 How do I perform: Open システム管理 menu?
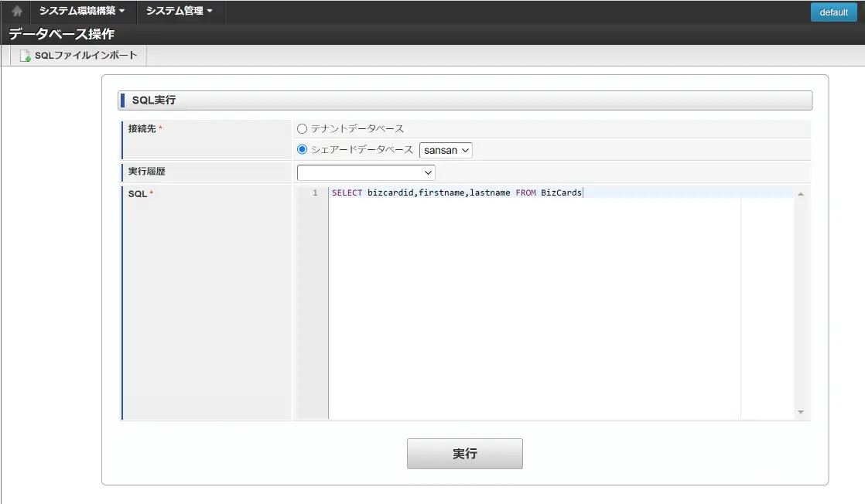[179, 11]
